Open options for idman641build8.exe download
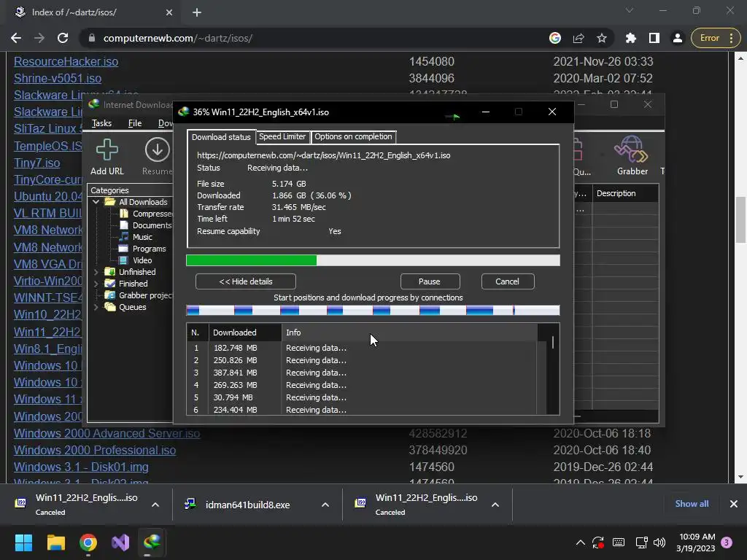Viewport: 747px width, 560px height. (x=325, y=505)
